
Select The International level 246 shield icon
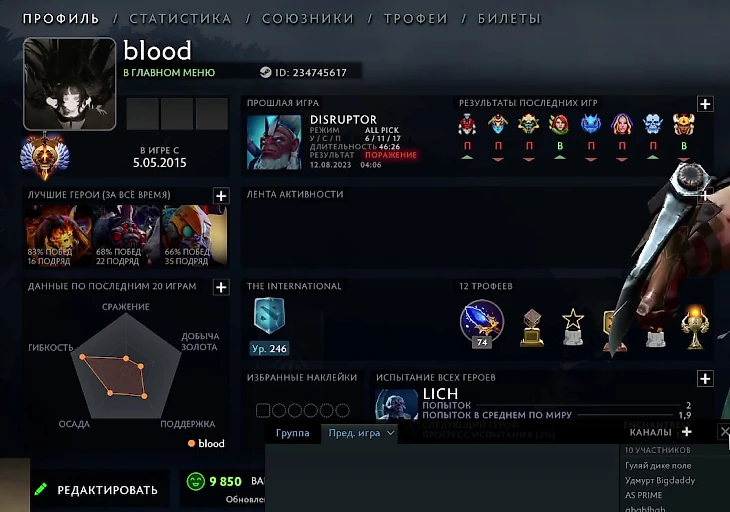[269, 316]
